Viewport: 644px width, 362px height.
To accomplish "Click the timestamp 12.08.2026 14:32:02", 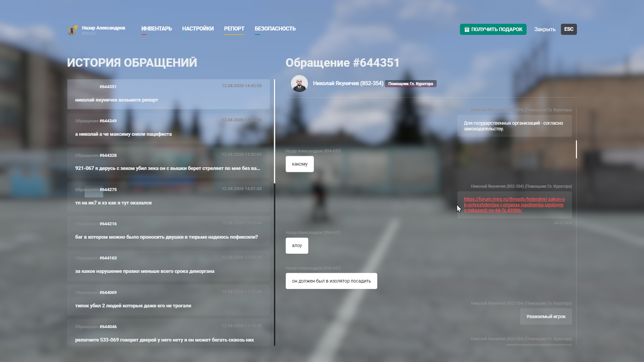I will 241,155.
